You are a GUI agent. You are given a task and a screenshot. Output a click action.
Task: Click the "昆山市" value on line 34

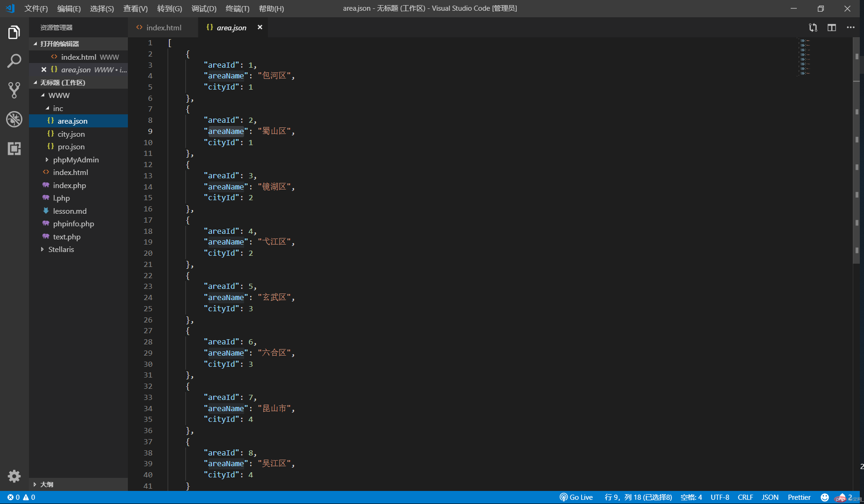pos(274,408)
